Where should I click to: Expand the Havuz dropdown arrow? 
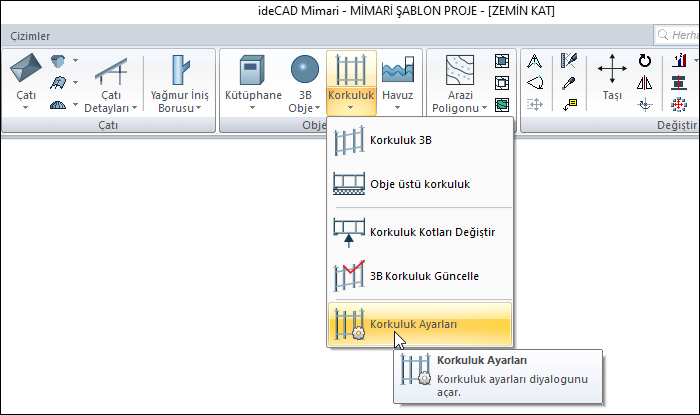(x=397, y=108)
